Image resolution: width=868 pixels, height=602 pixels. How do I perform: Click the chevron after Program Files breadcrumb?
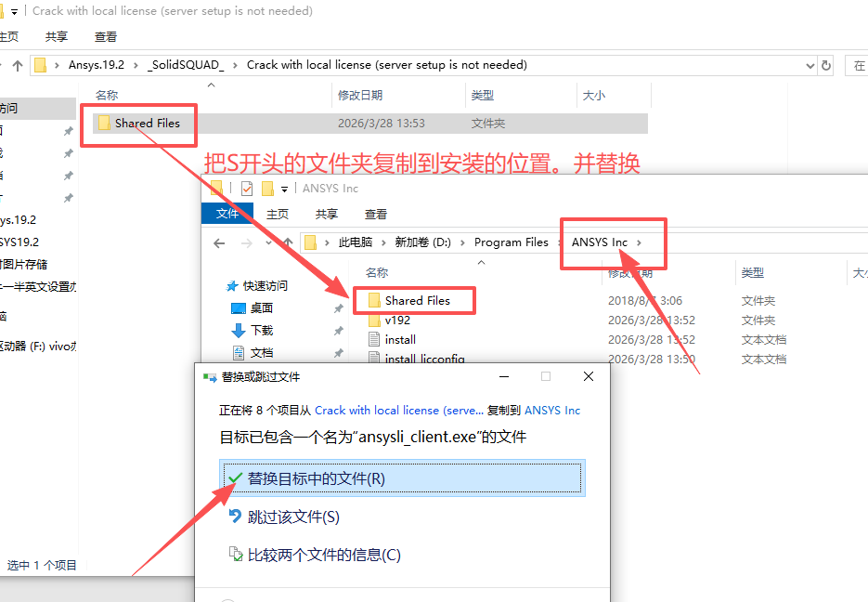(557, 242)
